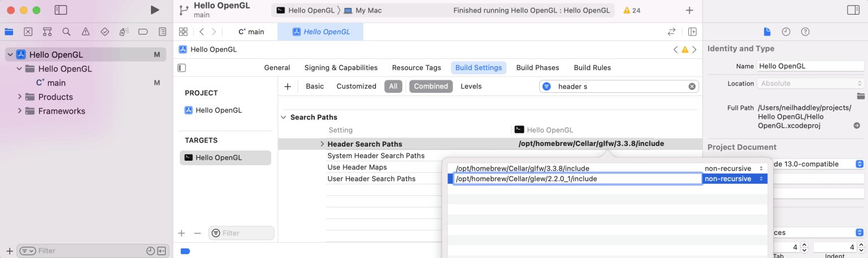
Task: Select the All filter toggle
Action: [393, 86]
